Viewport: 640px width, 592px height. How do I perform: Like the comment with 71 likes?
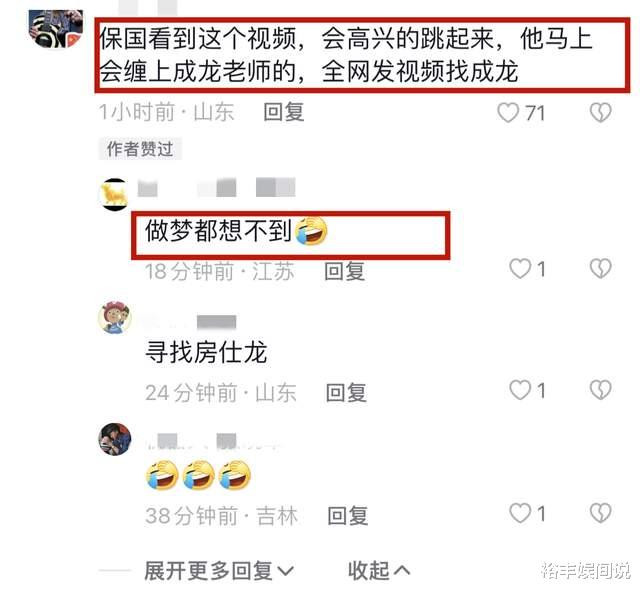508,112
